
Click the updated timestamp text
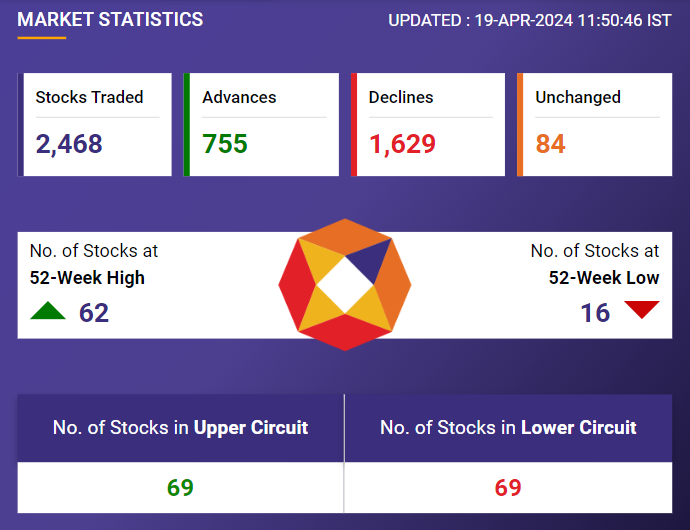pos(530,20)
